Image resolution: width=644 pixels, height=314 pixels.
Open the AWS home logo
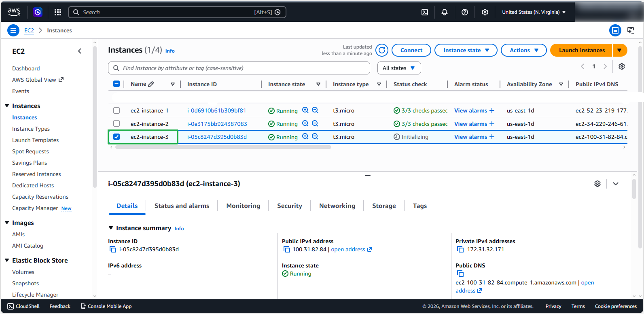click(14, 12)
